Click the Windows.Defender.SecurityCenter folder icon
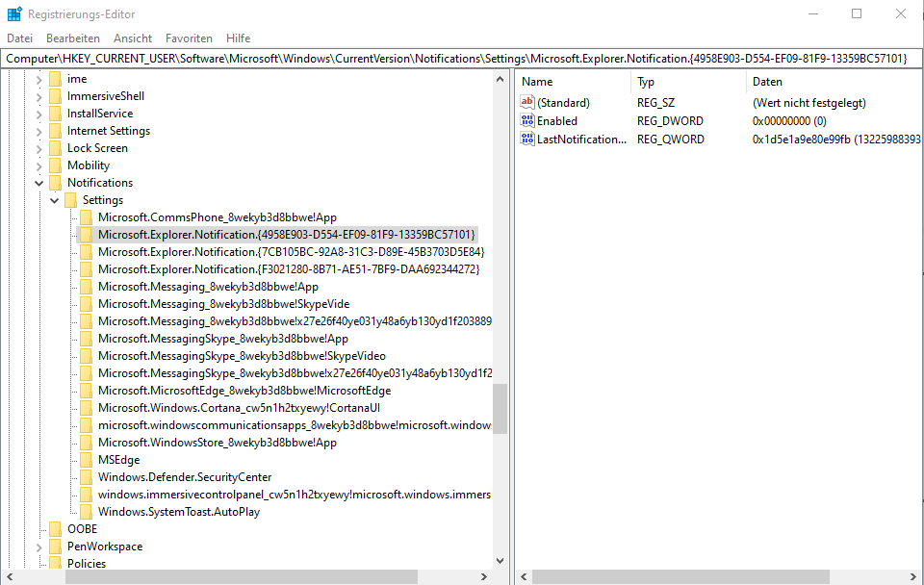Screen dimensions: 924x585 point(86,477)
